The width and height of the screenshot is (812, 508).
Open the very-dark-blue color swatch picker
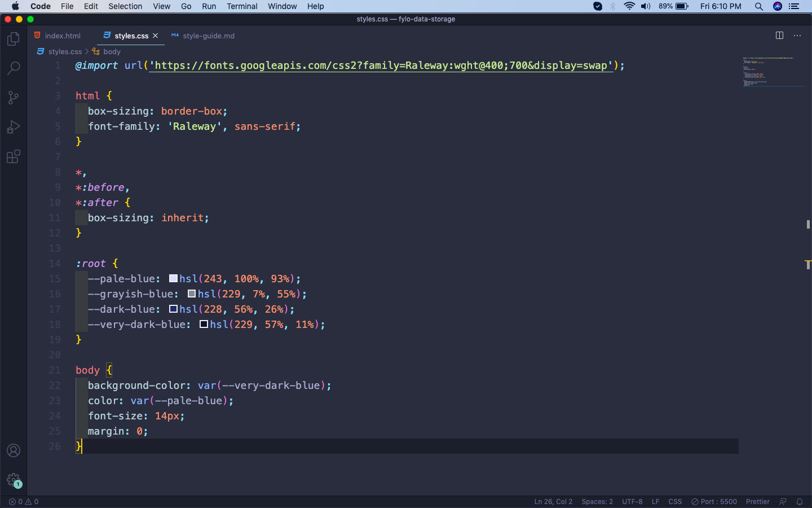[204, 324]
